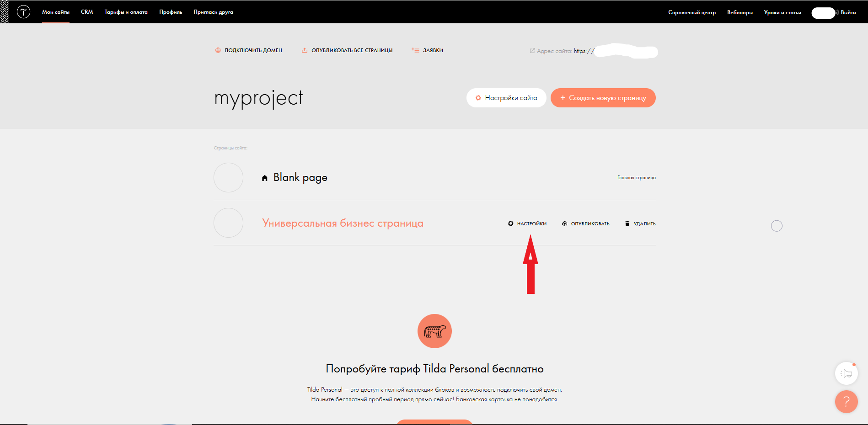The image size is (868, 425).
Task: Open Заявки
Action: point(433,50)
